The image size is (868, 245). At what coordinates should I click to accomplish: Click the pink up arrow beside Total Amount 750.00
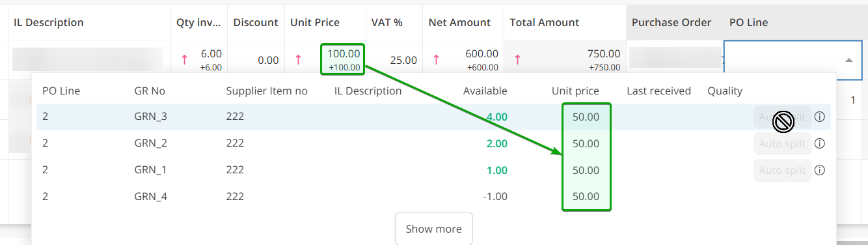click(517, 60)
